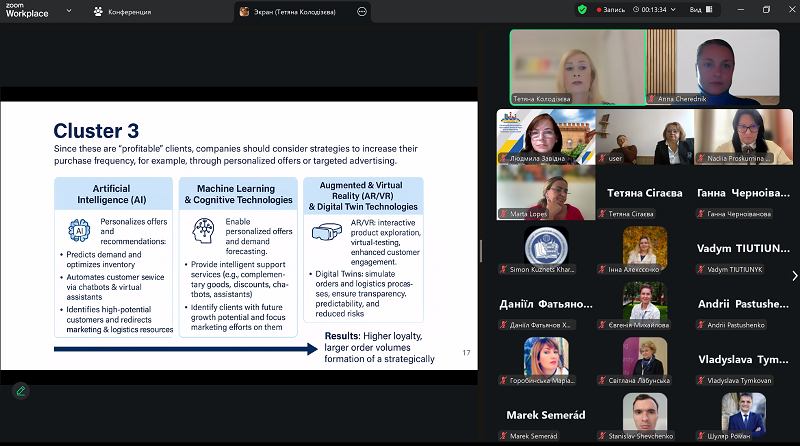Click the green annotation pencil icon

(x=20, y=391)
